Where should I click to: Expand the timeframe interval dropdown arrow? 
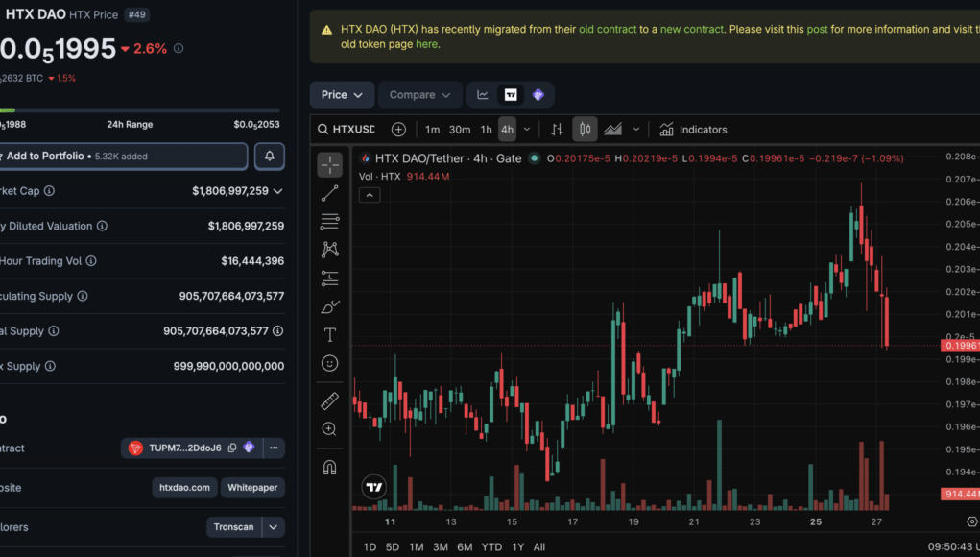526,130
